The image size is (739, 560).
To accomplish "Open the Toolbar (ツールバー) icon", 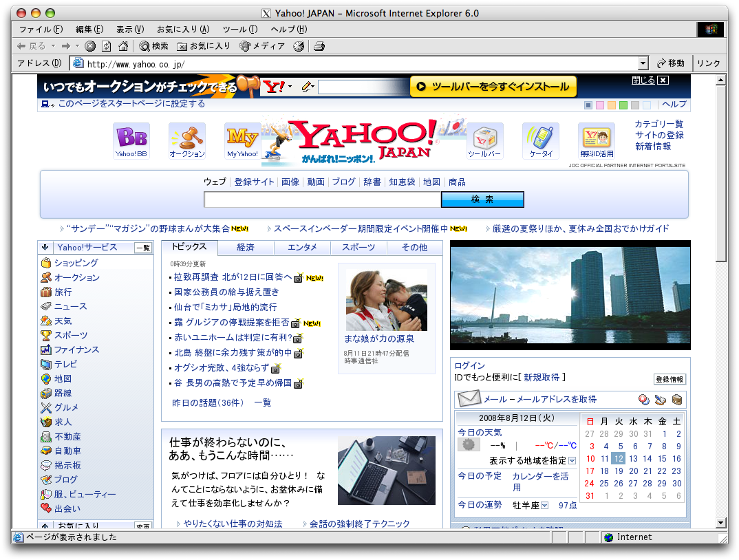I will [x=485, y=140].
